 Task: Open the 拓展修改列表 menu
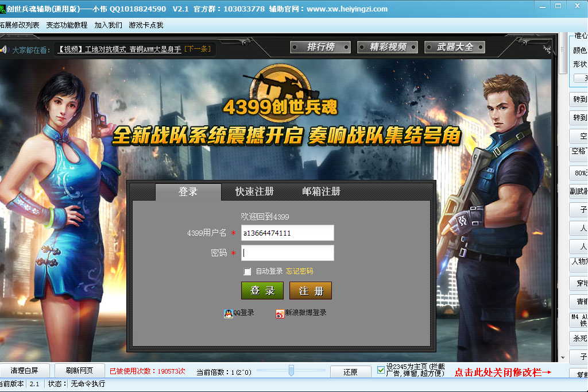click(20, 25)
